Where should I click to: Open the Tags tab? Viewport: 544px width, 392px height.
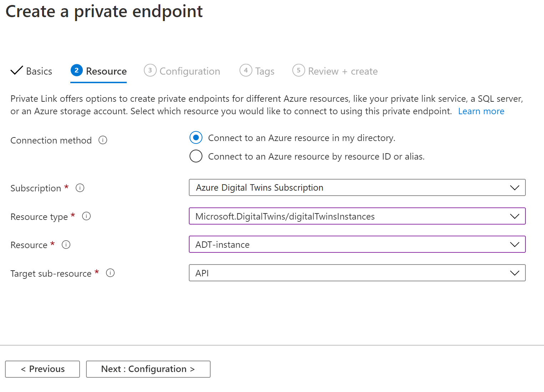tap(257, 71)
